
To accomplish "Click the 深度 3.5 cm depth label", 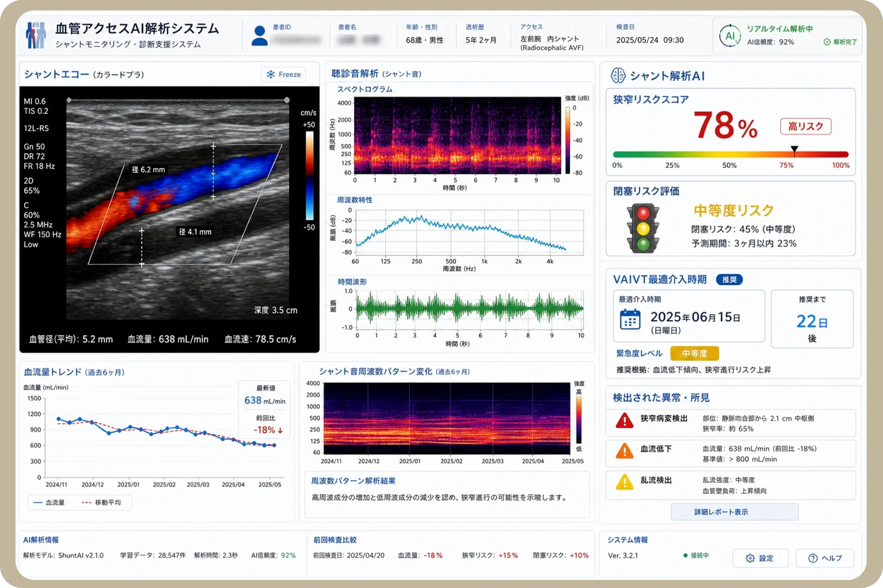I will tap(276, 310).
